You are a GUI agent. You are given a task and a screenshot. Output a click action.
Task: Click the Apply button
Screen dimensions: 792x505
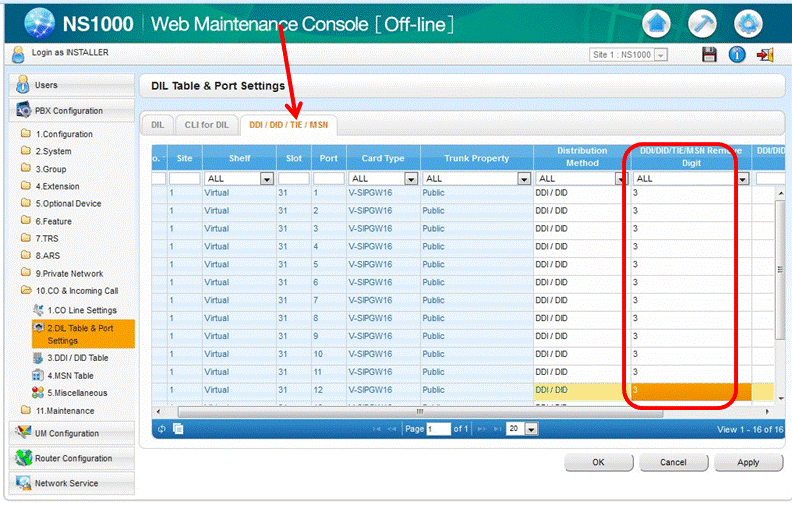click(x=748, y=462)
